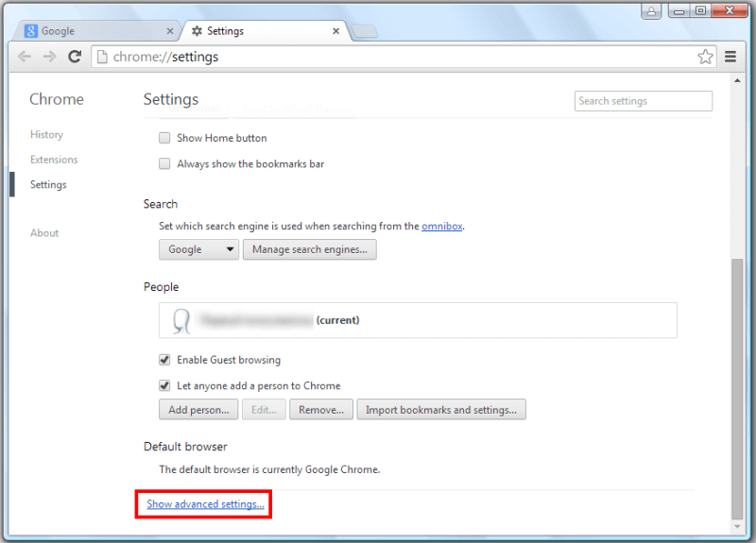The height and width of the screenshot is (543, 756).
Task: Click Add person button
Action: coord(198,410)
